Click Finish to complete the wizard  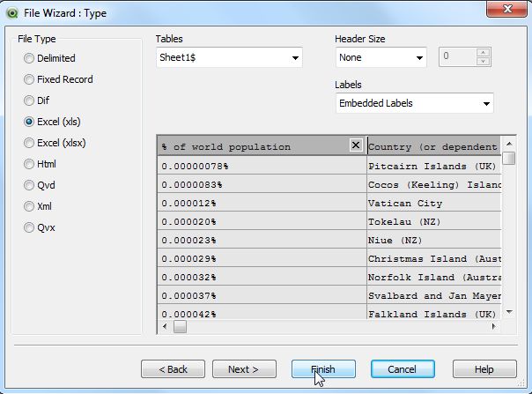(x=323, y=368)
